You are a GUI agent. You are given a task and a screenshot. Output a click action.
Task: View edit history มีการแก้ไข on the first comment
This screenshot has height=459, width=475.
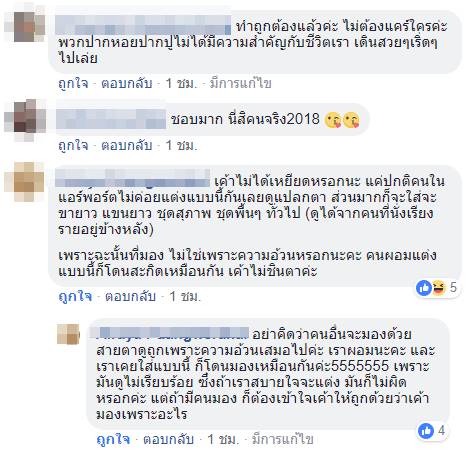(x=240, y=83)
